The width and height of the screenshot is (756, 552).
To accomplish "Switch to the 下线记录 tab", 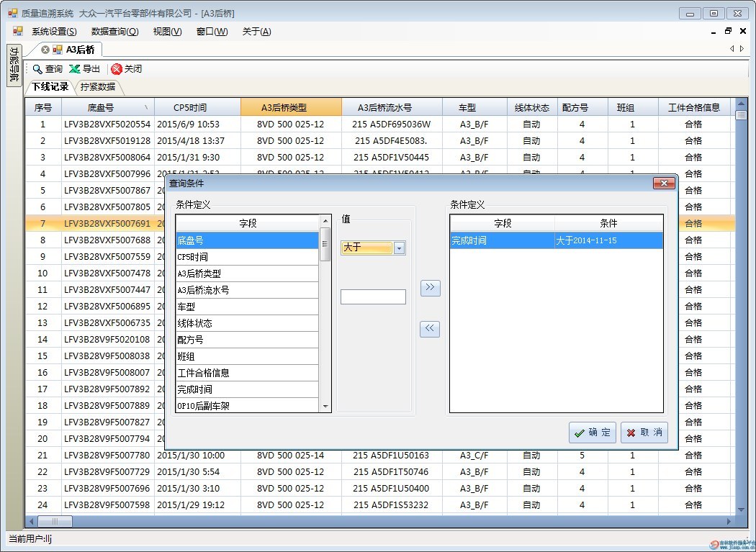I will [50, 87].
